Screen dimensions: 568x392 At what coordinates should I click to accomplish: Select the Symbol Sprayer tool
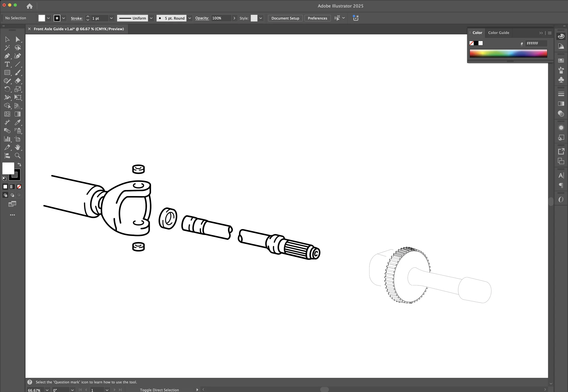click(x=18, y=131)
